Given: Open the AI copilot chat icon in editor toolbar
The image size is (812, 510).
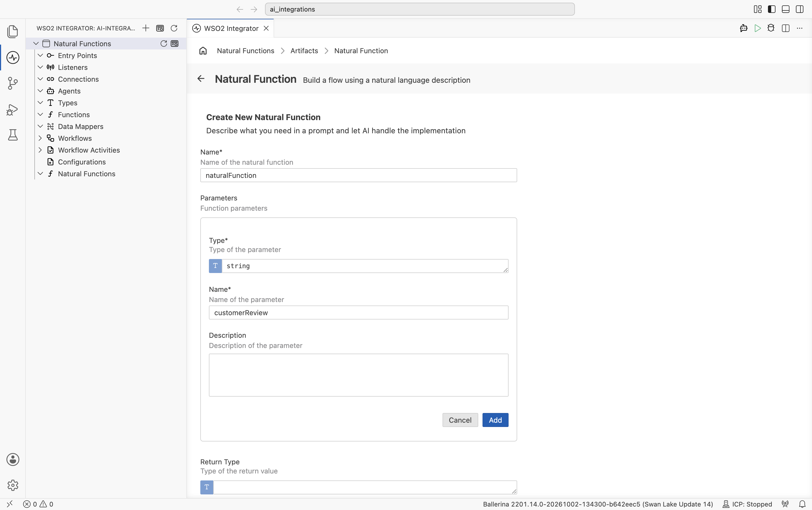Looking at the screenshot, I should point(744,28).
